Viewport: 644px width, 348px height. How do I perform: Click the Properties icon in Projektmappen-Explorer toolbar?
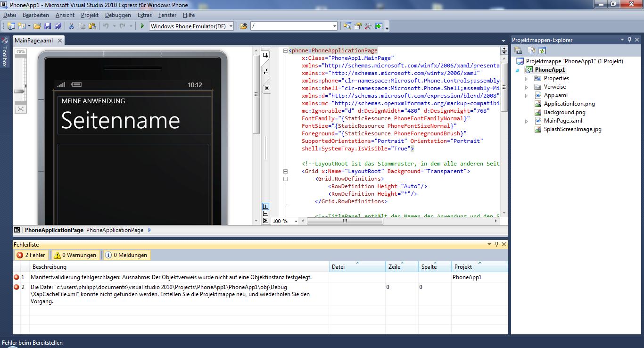[518, 50]
